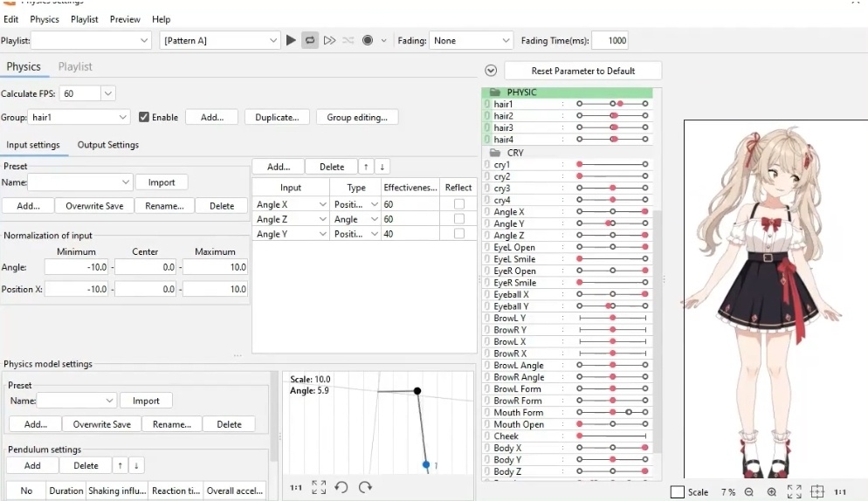
Task: Tick the Scale checkbox below the model preview
Action: (x=677, y=491)
